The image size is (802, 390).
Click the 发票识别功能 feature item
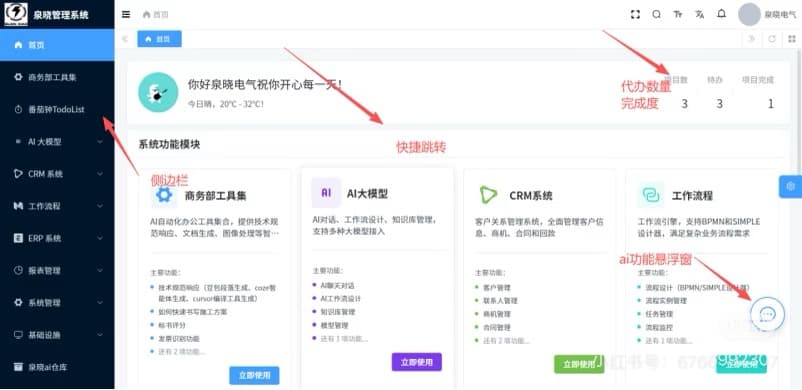[179, 338]
